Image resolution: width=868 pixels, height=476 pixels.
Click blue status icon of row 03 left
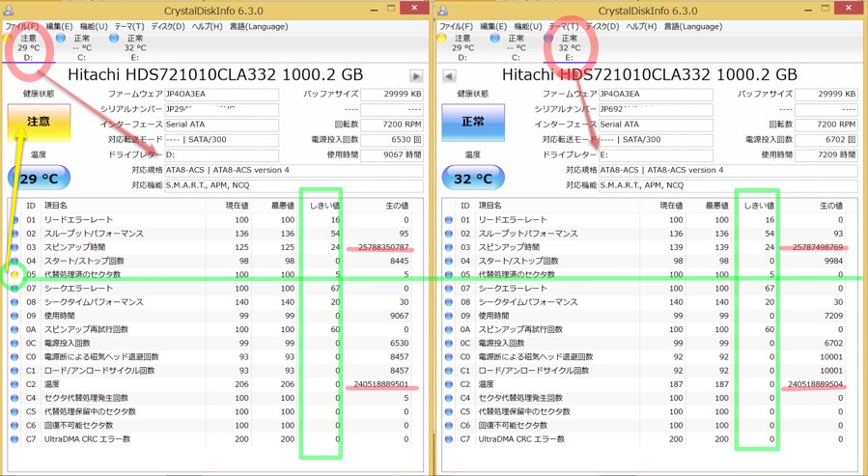click(14, 247)
